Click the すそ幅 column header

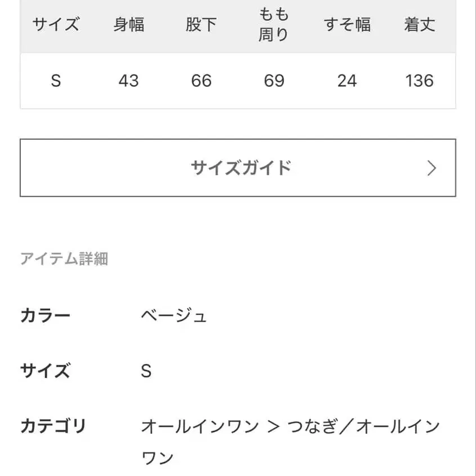tap(348, 24)
